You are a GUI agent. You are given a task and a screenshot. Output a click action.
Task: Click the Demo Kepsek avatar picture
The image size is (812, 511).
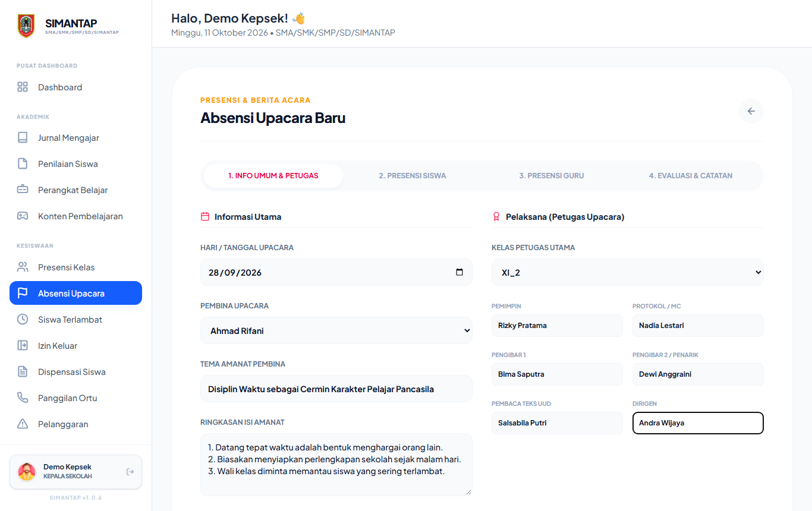point(27,472)
